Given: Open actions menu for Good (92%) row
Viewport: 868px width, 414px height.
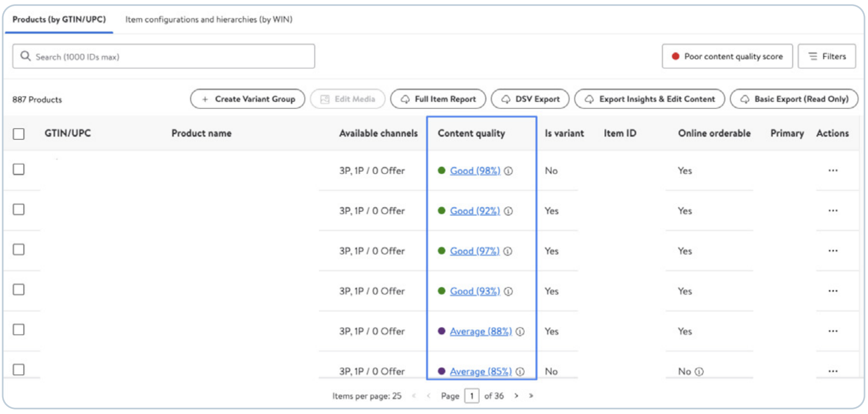Looking at the screenshot, I should (x=833, y=211).
